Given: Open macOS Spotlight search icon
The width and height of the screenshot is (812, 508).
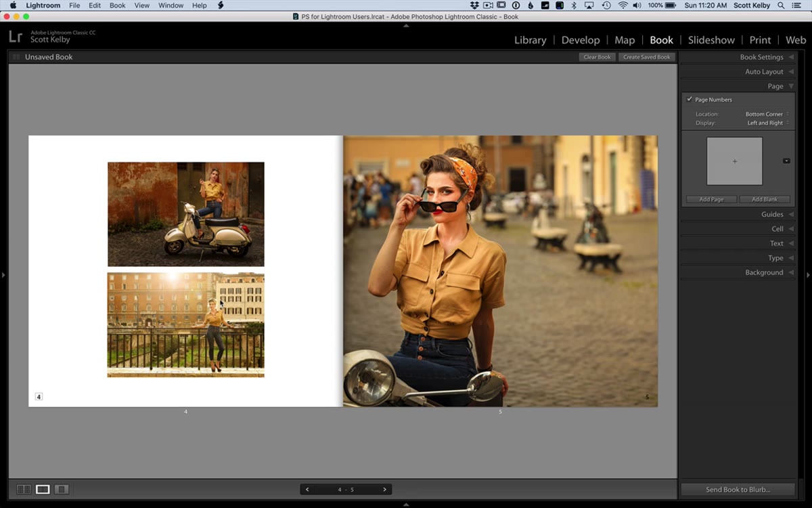Looking at the screenshot, I should click(781, 5).
